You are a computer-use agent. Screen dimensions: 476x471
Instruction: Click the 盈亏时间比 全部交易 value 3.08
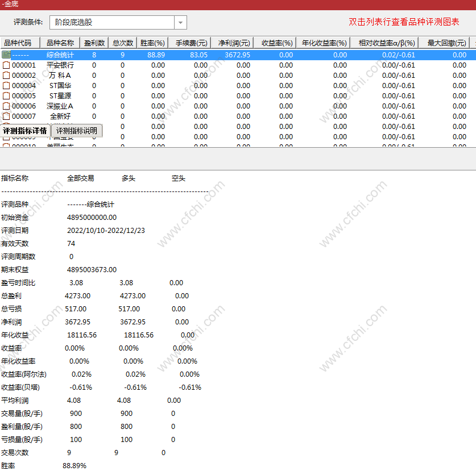pyautogui.click(x=76, y=283)
